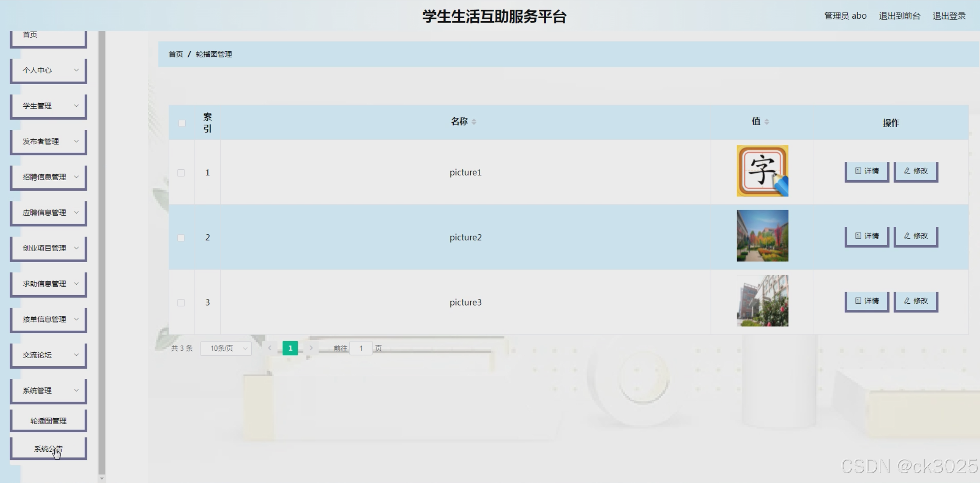This screenshot has width=980, height=483.
Task: Click 修改 edit button for picture1
Action: click(x=915, y=171)
